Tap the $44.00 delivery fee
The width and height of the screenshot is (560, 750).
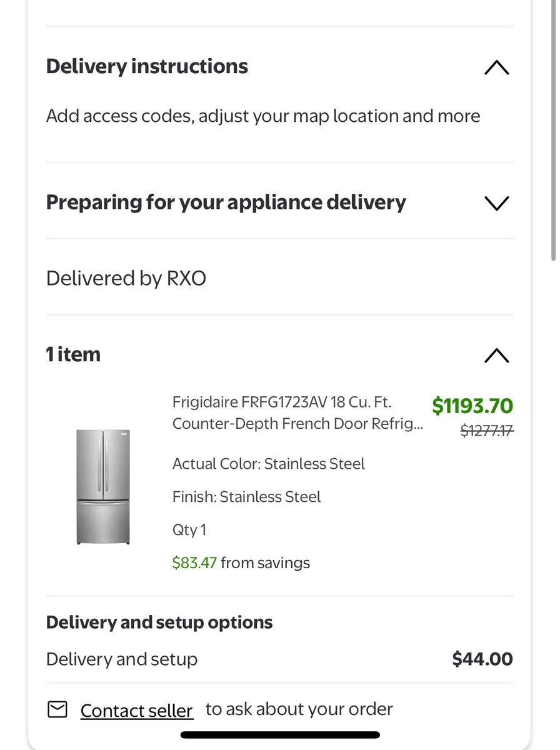coord(482,659)
